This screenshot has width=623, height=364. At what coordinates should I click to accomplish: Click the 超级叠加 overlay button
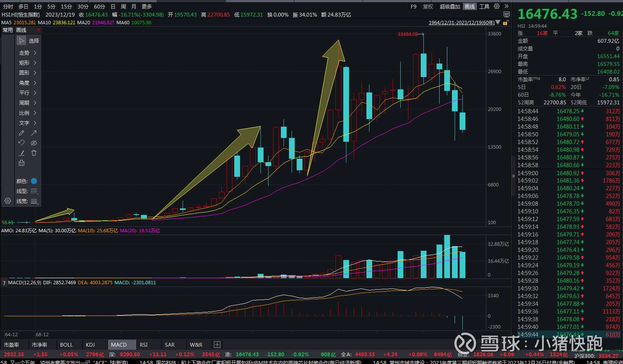[x=450, y=7]
